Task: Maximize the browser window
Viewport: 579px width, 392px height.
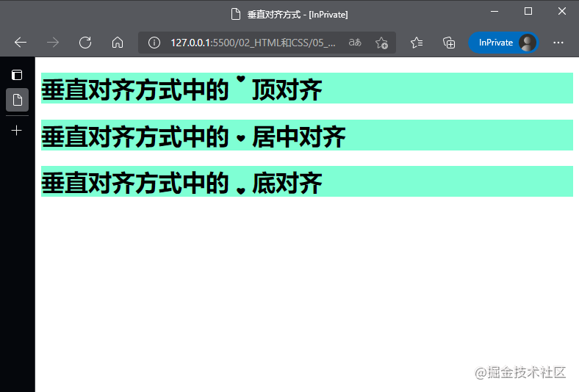Action: [x=528, y=12]
